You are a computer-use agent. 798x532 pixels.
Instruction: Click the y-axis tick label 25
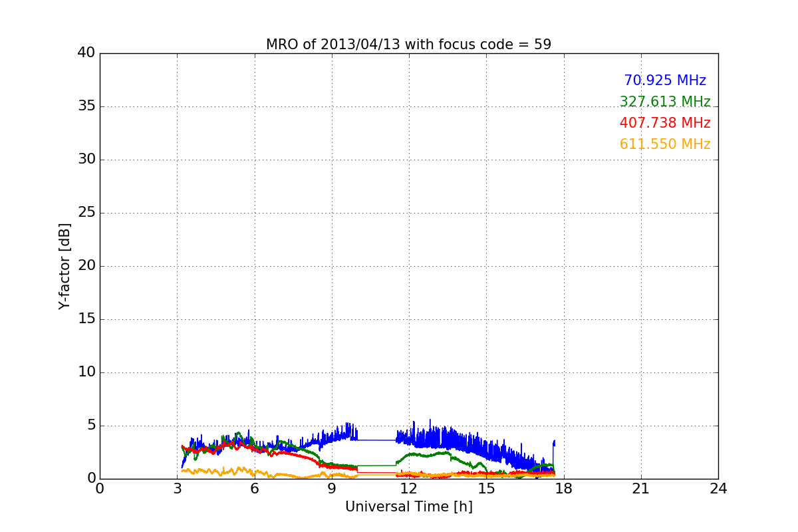tap(86, 213)
